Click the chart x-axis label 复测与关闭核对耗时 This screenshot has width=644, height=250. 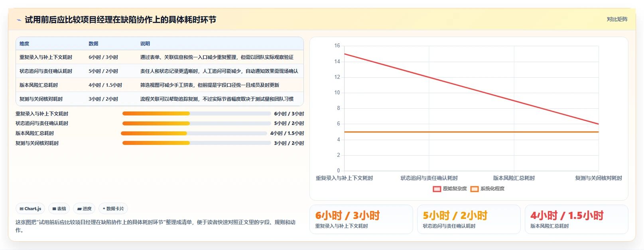pyautogui.click(x=599, y=178)
